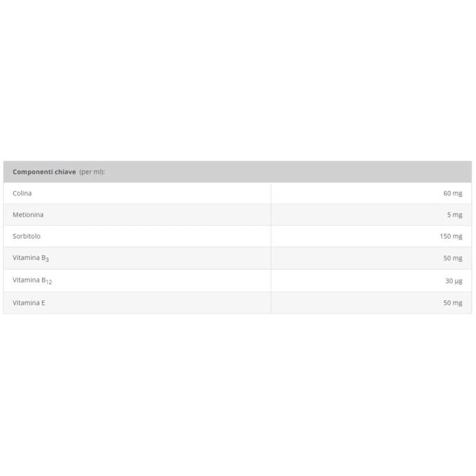
Task: Select the Vitamina B12 label
Action: (x=32, y=280)
